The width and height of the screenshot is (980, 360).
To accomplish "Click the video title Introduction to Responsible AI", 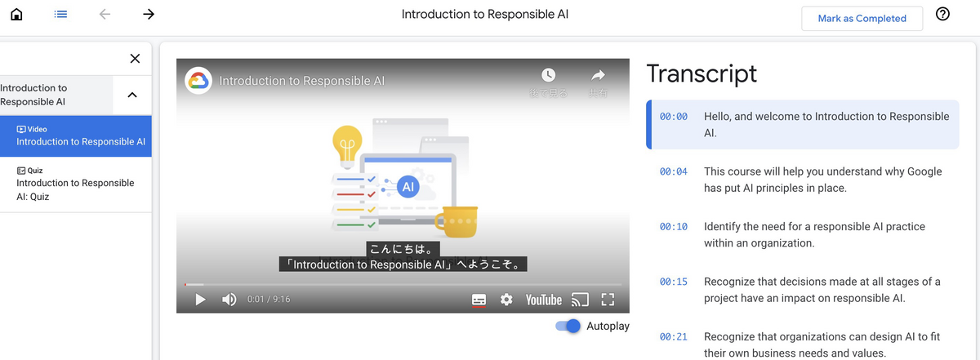I will click(302, 81).
